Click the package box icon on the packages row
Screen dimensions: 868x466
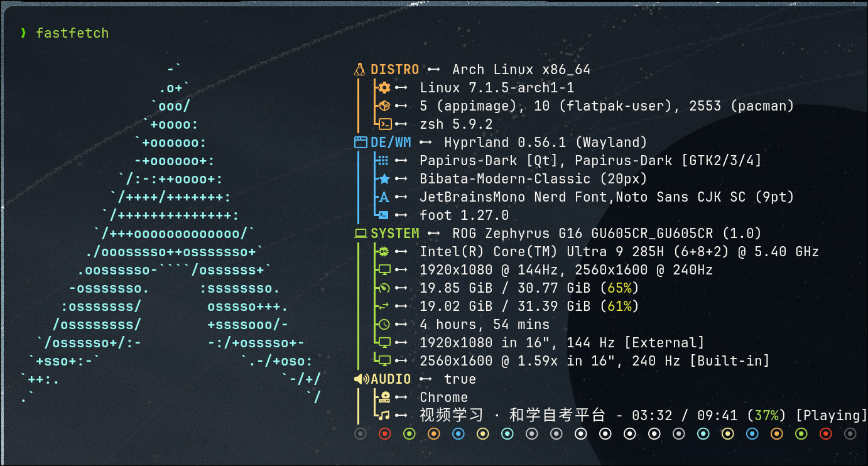384,106
